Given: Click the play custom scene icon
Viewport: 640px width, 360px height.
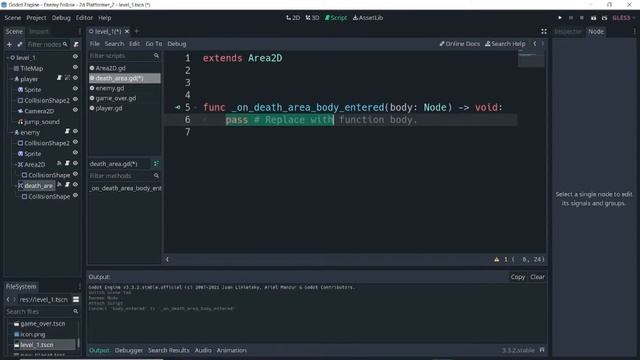Looking at the screenshot, I should tap(604, 18).
